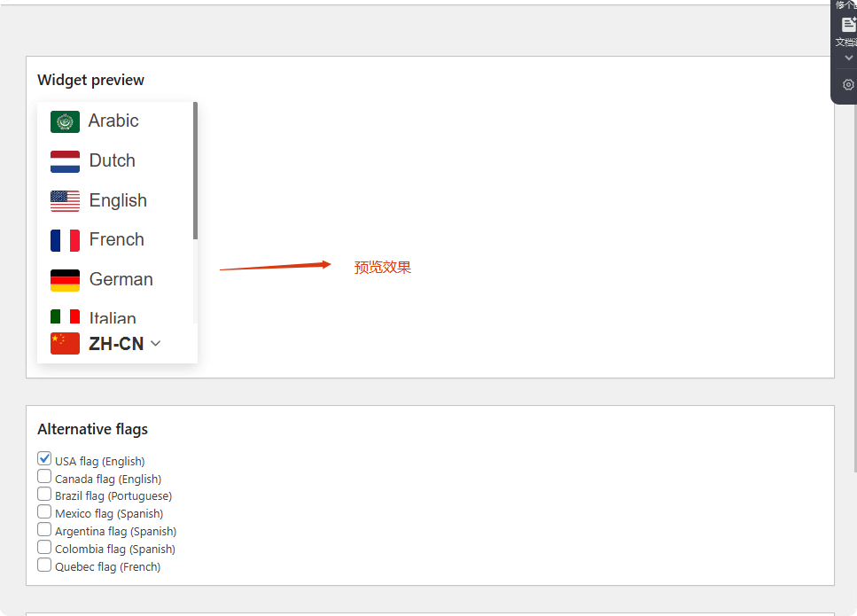Click the French flag icon
This screenshot has height=616, width=857.
[65, 240]
